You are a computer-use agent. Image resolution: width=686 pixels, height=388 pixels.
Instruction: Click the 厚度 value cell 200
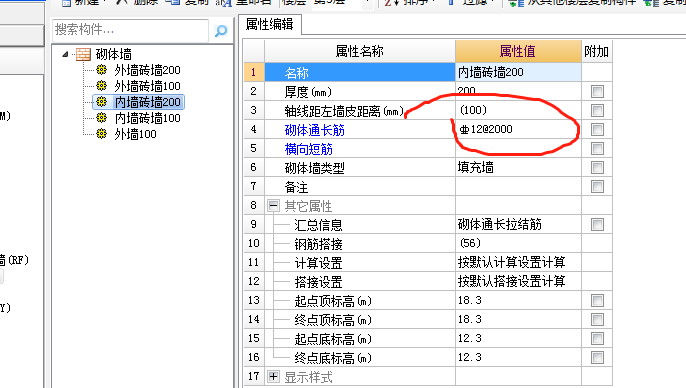(x=518, y=91)
